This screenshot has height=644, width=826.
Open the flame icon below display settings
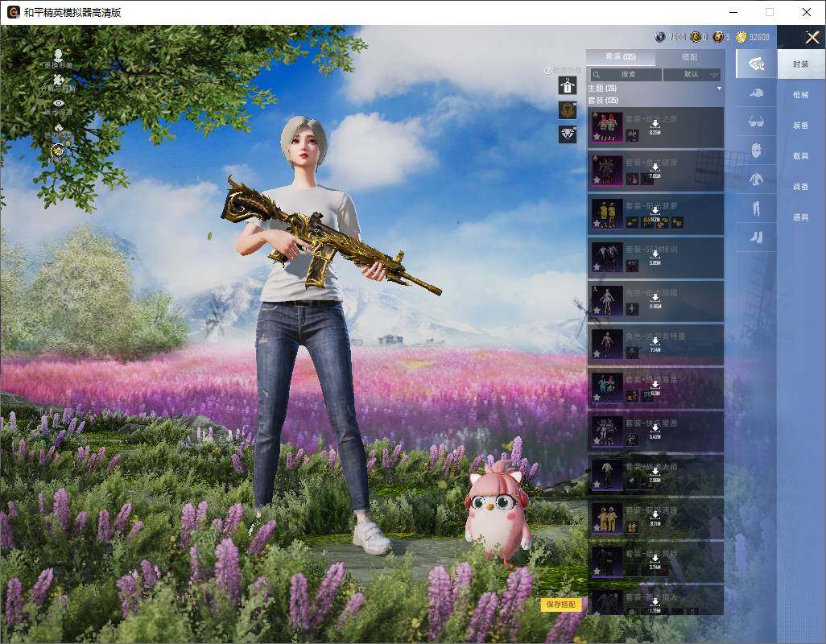[x=59, y=127]
